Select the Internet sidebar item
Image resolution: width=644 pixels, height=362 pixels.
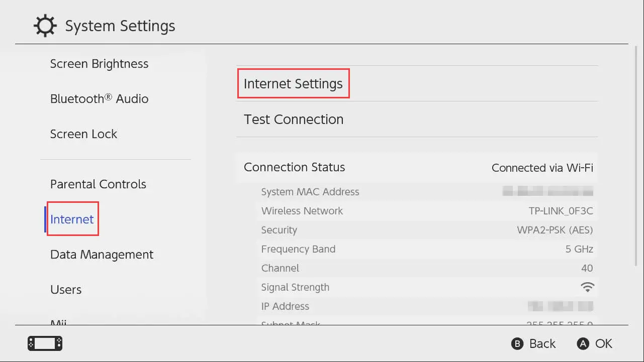point(72,219)
